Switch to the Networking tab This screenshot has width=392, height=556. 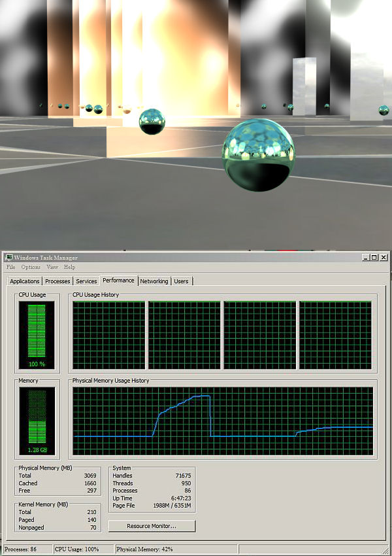(154, 281)
